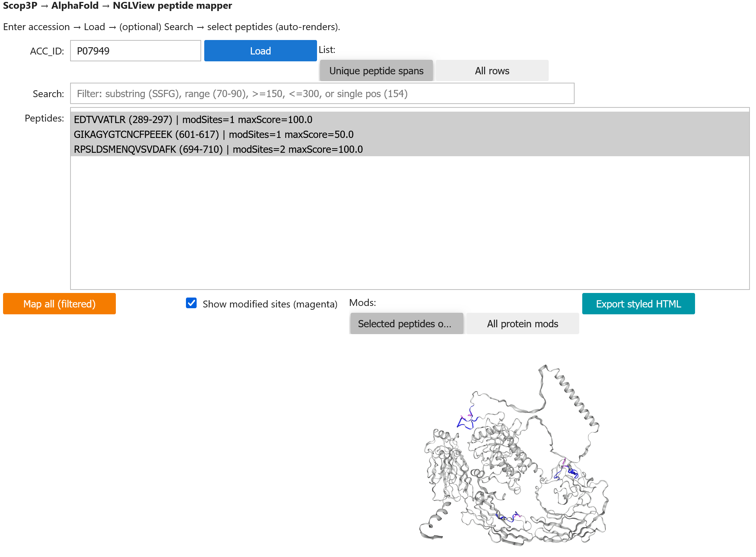Click the List: label next to Load
This screenshot has height=557, width=756.
click(x=326, y=50)
